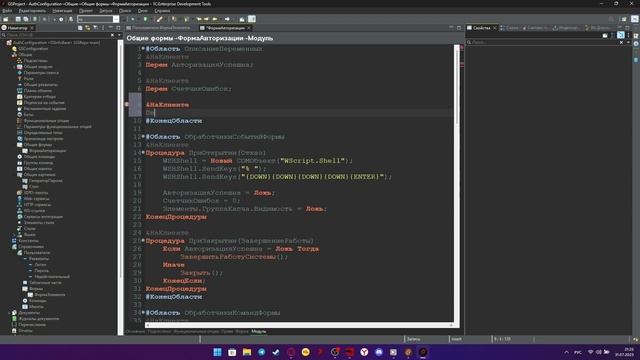The image size is (640, 360).
Task: Select the Общие картинки tree node
Action: pyautogui.click(x=40, y=175)
